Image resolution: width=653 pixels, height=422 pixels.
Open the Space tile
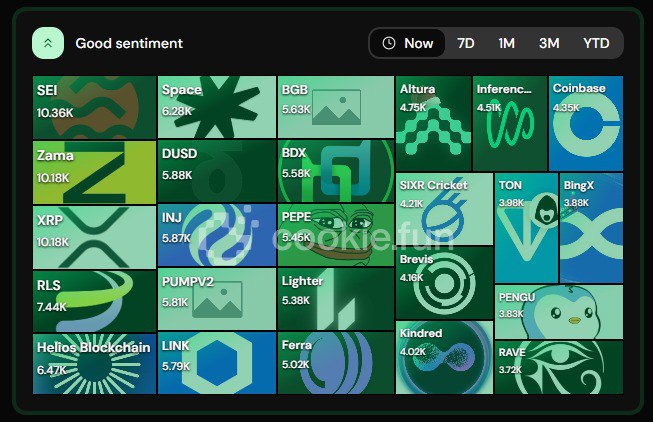pos(217,107)
